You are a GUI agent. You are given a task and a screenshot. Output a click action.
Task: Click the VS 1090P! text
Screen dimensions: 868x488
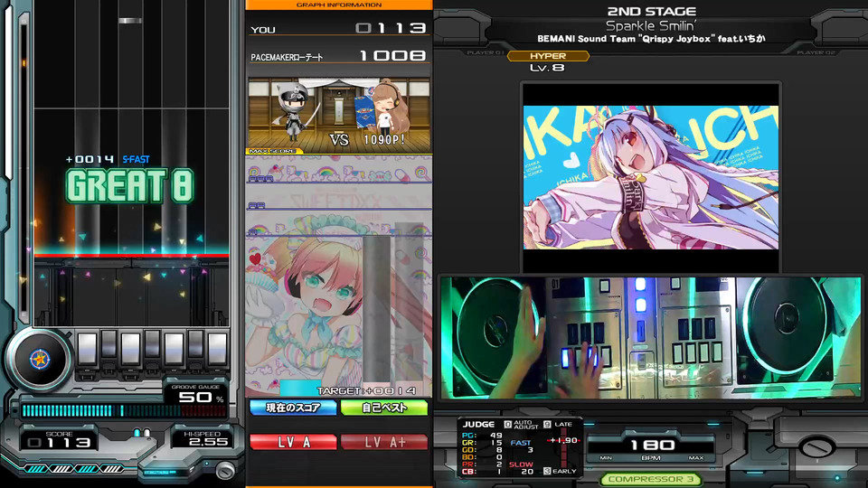(368, 140)
